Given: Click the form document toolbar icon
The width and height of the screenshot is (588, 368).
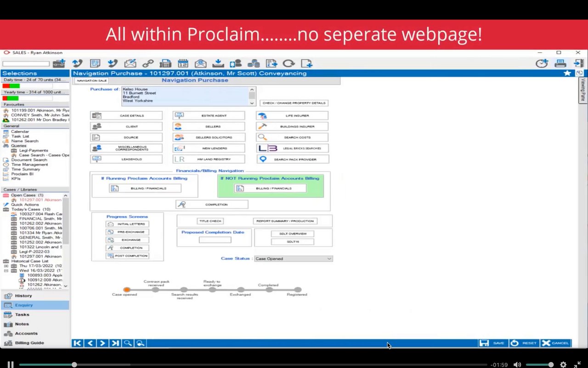Looking at the screenshot, I should click(x=95, y=63).
